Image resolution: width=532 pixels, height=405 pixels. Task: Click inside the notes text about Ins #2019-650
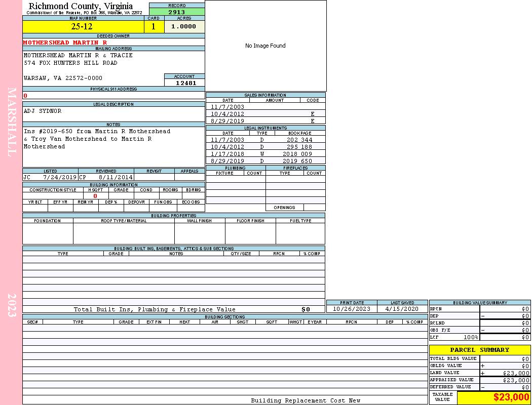(x=96, y=139)
